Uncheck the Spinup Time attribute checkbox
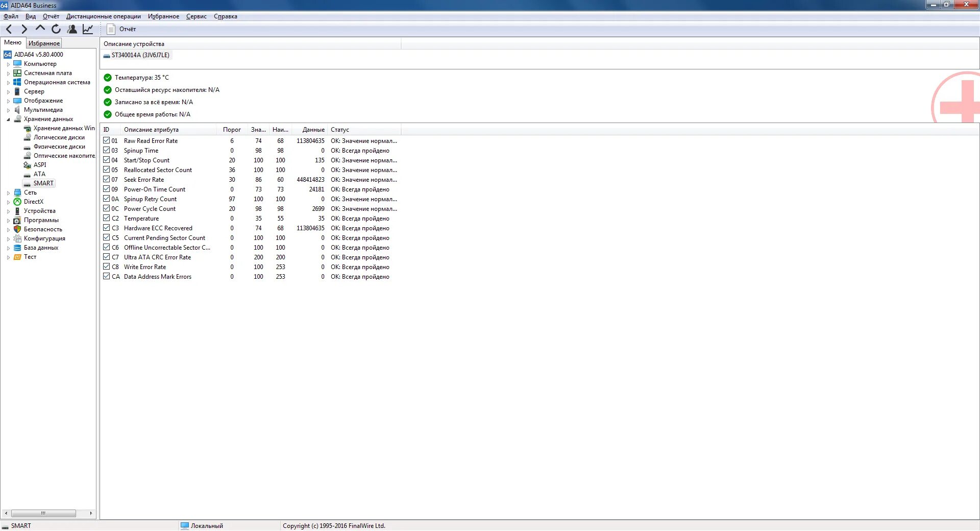Screen dimensions: 980x531 (107, 150)
